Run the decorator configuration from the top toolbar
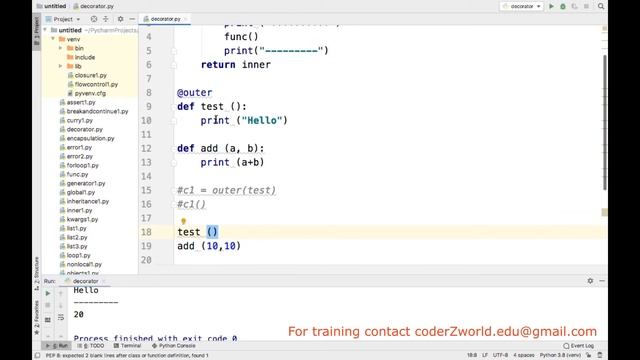Image resolution: width=640 pixels, height=360 pixels. [x=551, y=6]
